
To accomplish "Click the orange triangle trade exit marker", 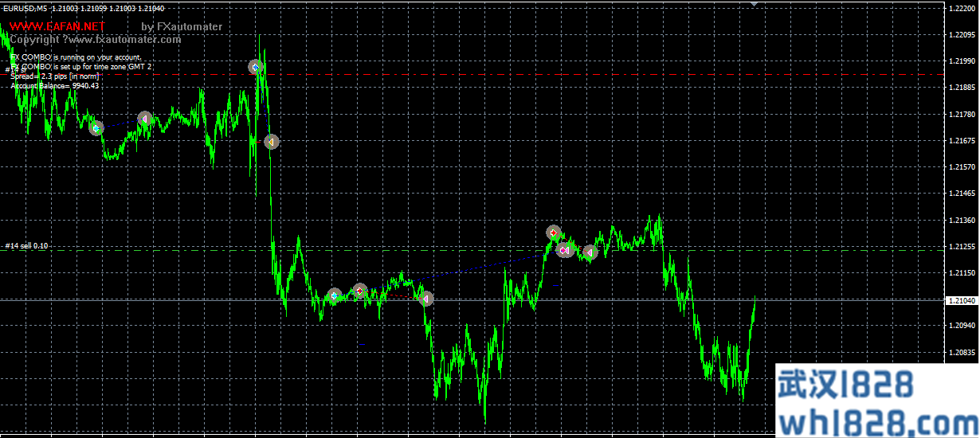I will click(x=271, y=141).
